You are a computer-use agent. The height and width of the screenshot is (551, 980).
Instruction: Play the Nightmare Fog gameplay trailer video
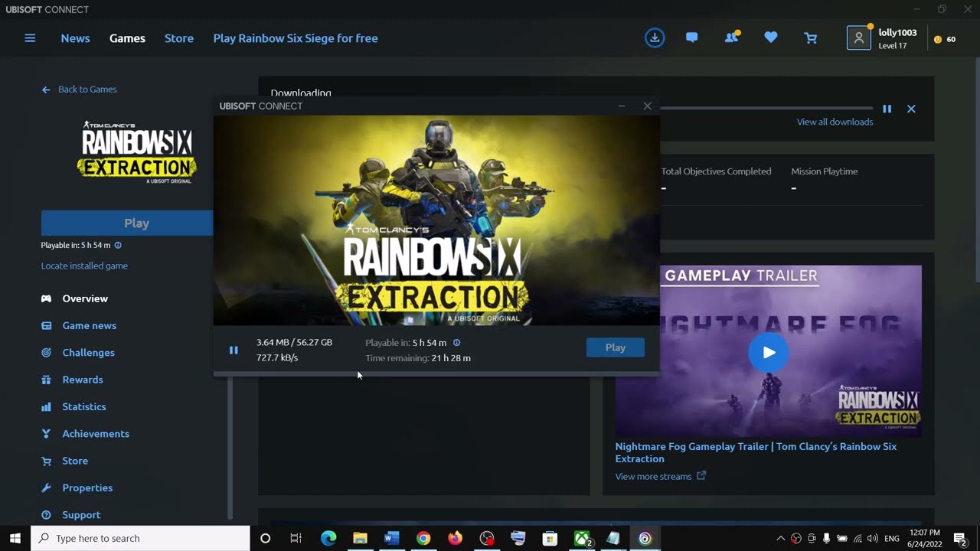tap(769, 352)
